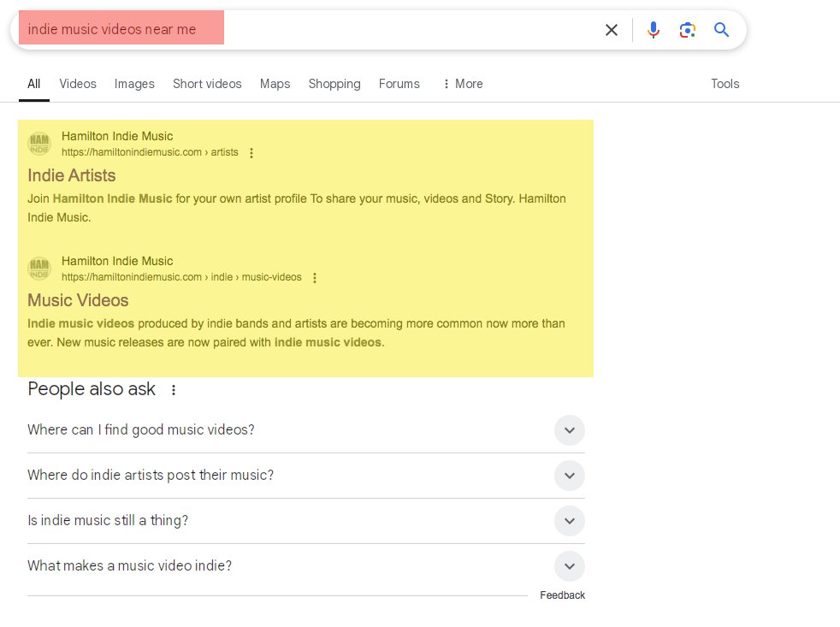Click Hamilton Indie favicon beside the artists result
The width and height of the screenshot is (840, 627).
point(39,144)
